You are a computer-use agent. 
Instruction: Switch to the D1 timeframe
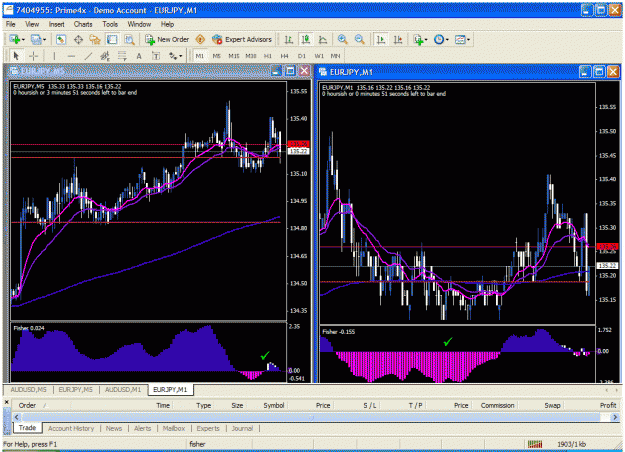tap(302, 56)
